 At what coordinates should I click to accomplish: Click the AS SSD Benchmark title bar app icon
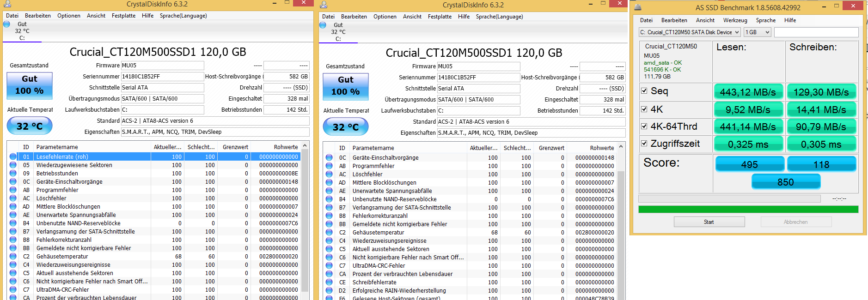(638, 7)
